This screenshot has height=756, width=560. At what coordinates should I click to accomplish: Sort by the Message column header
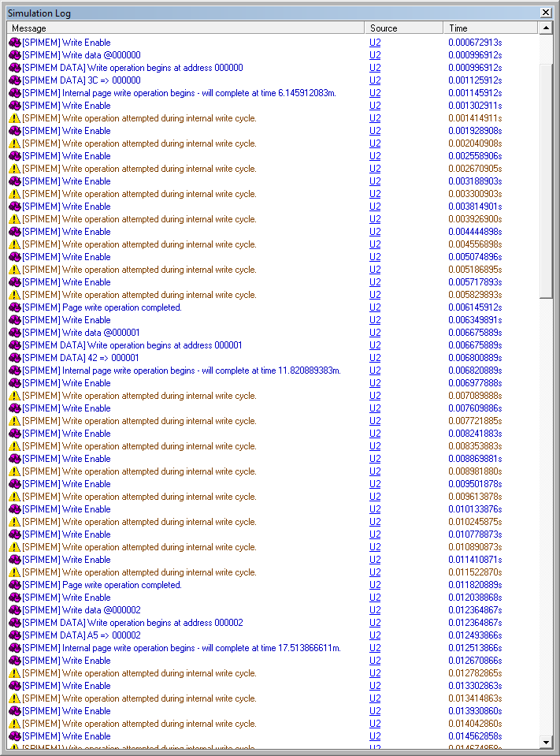coord(185,28)
